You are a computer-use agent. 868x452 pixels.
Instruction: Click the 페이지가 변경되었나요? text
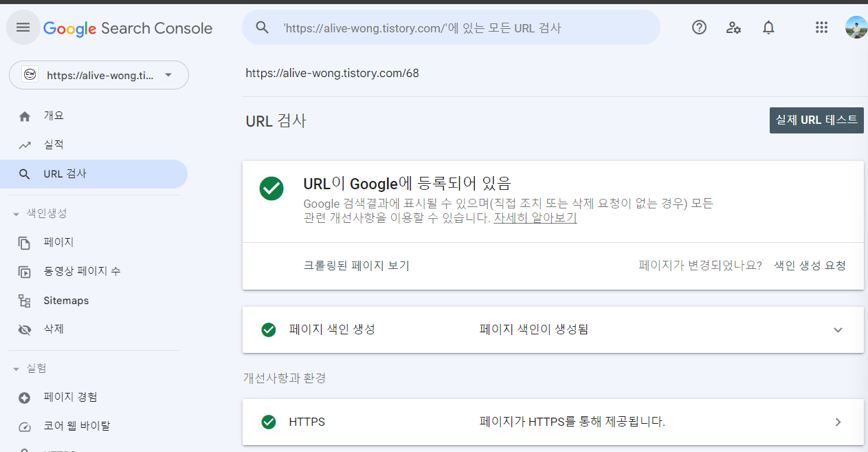700,266
